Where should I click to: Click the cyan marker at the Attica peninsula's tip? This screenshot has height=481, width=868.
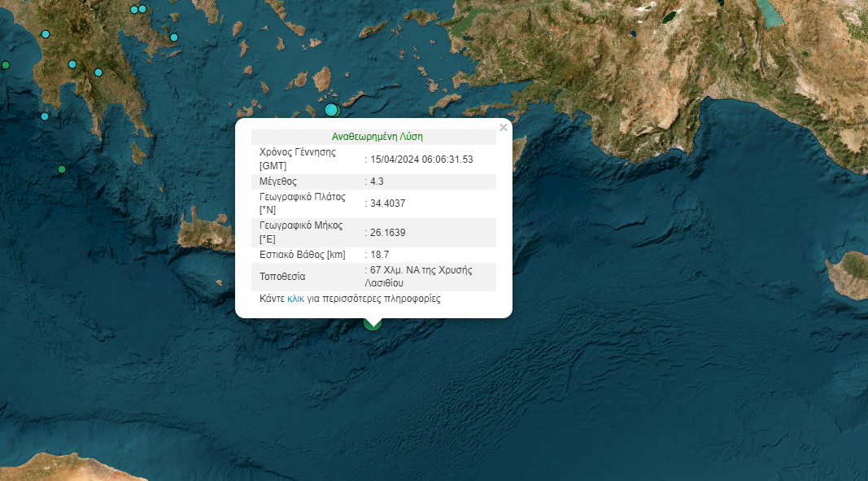click(174, 37)
